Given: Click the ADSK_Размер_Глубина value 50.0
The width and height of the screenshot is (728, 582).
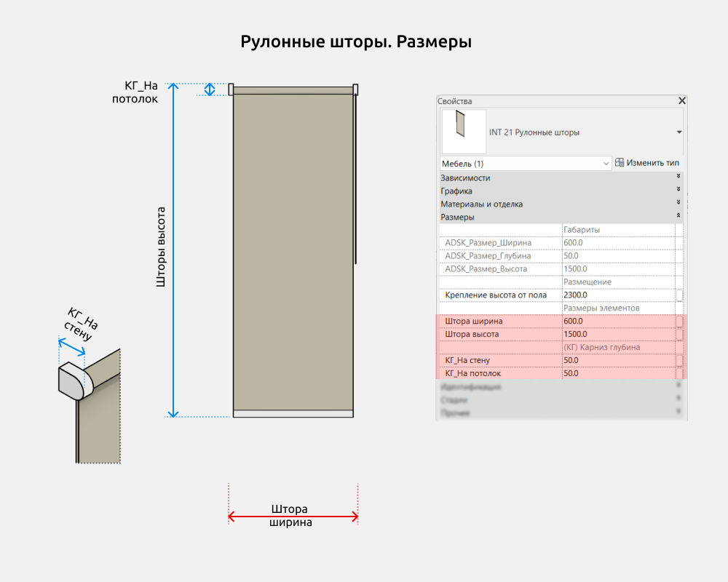Looking at the screenshot, I should (618, 256).
